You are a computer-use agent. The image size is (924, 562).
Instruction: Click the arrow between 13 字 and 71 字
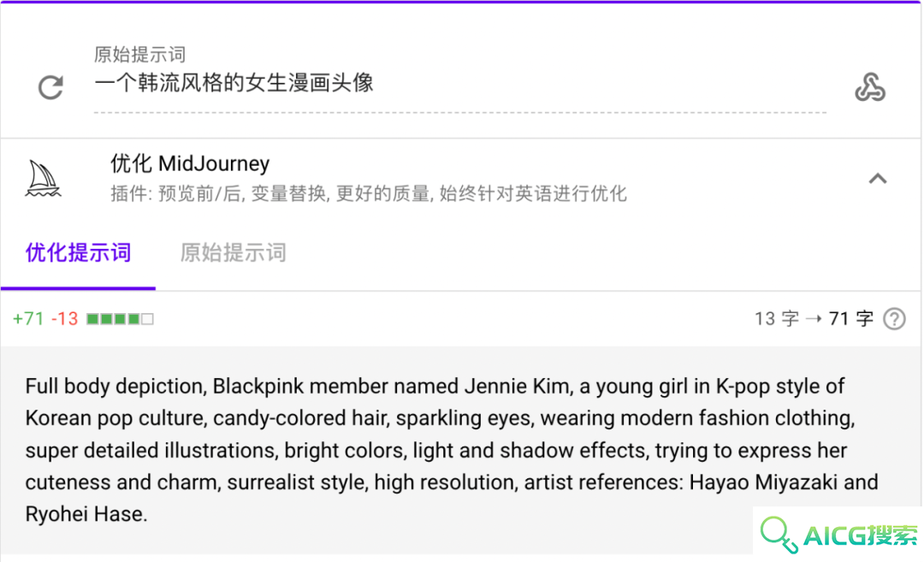814,319
